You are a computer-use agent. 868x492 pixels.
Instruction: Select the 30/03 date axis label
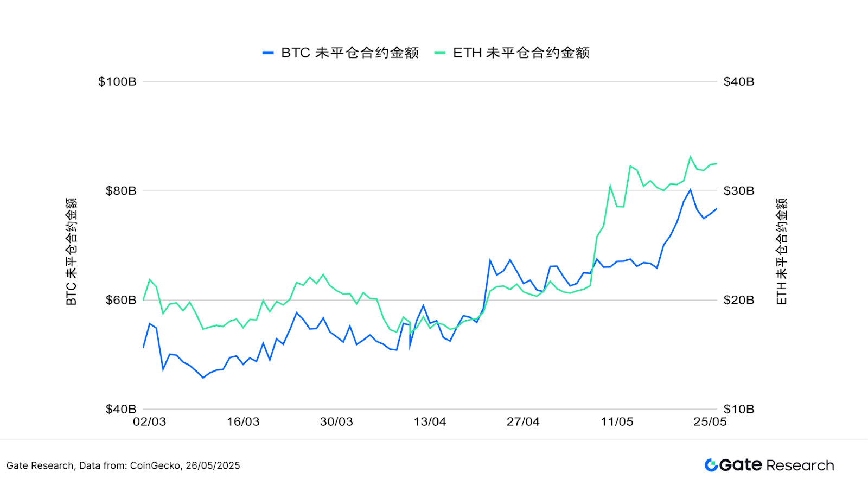[336, 421]
